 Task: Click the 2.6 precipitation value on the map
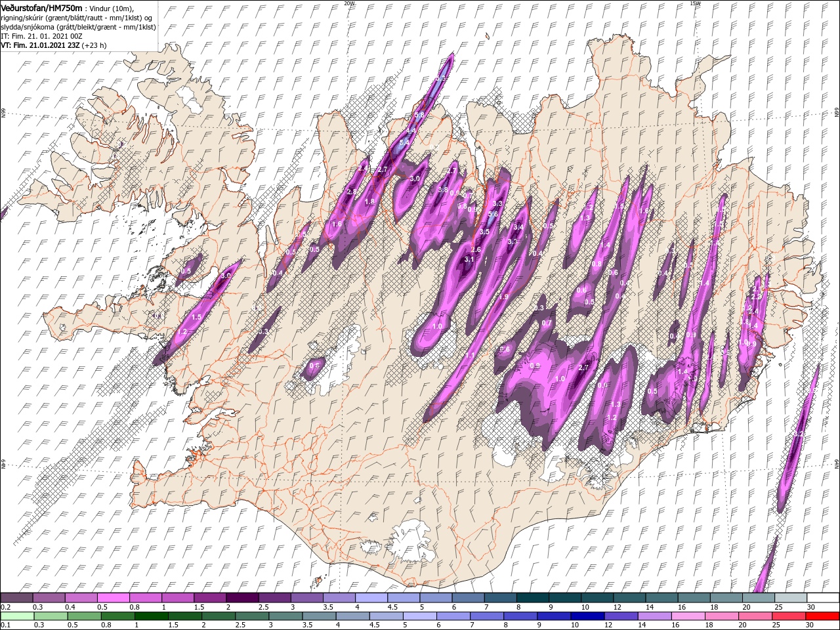point(476,249)
